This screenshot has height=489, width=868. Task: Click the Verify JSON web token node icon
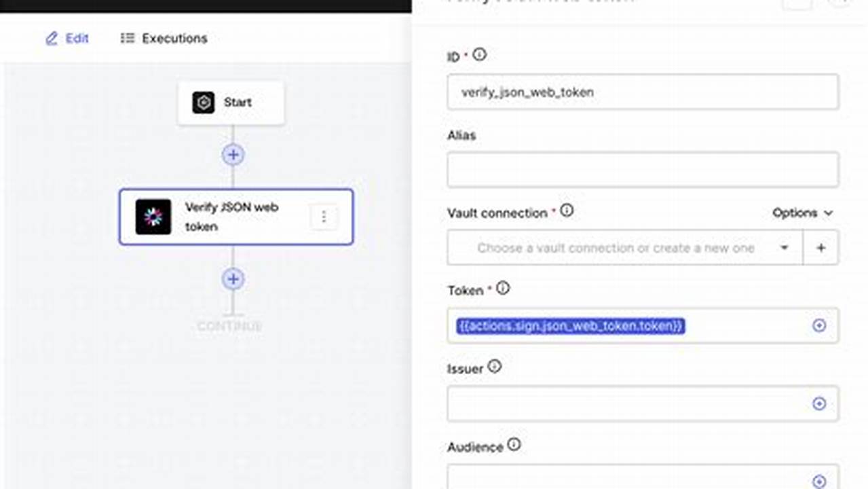152,217
